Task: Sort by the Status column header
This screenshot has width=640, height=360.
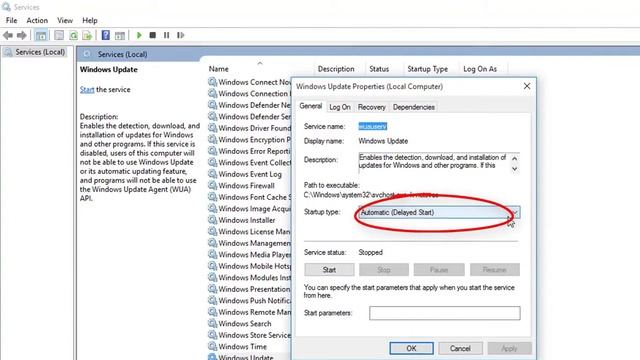Action: (x=379, y=69)
